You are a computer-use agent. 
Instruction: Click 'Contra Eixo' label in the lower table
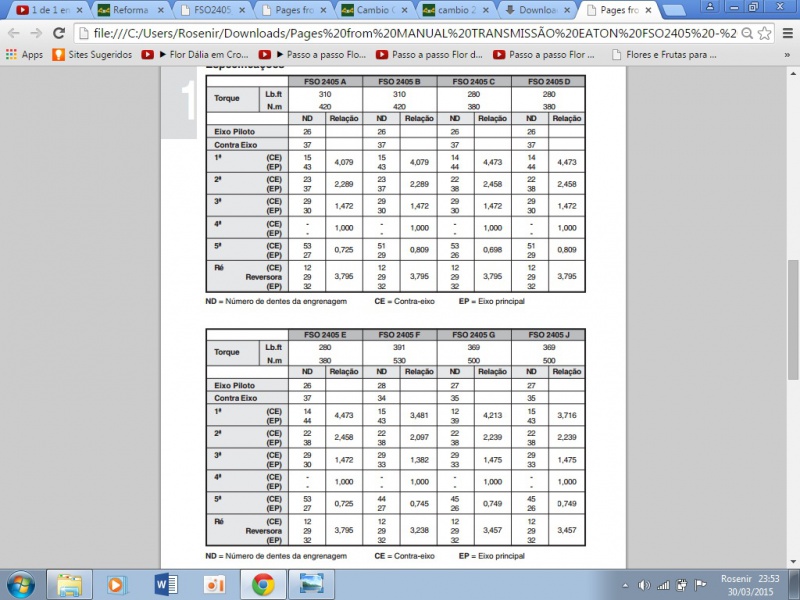click(235, 398)
